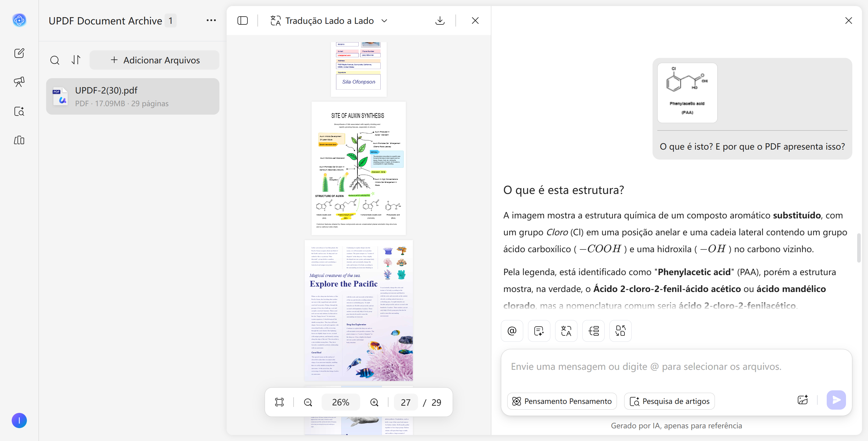868x441 pixels.
Task: Click the 26% zoom level field
Action: pyautogui.click(x=341, y=402)
